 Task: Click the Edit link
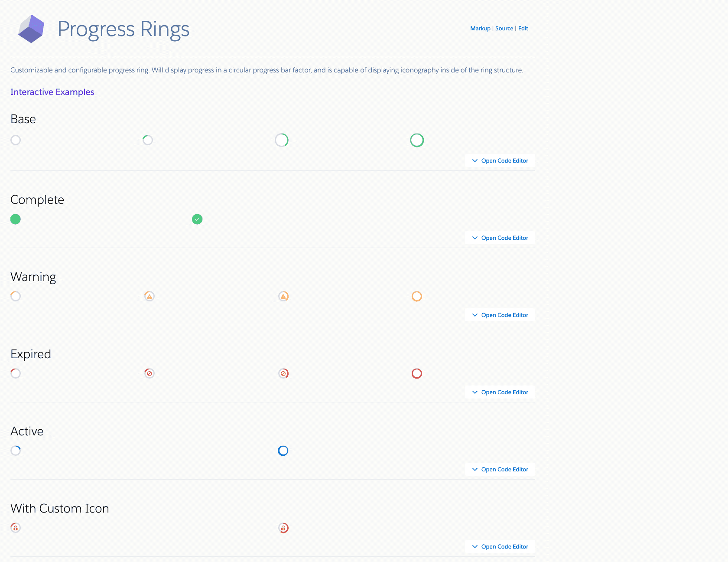pyautogui.click(x=523, y=29)
